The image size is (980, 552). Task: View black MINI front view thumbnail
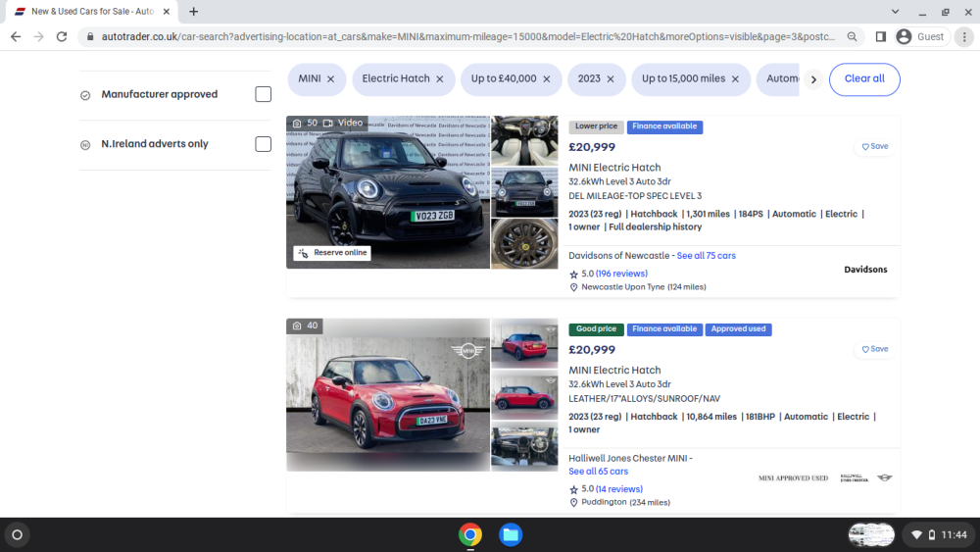[524, 192]
